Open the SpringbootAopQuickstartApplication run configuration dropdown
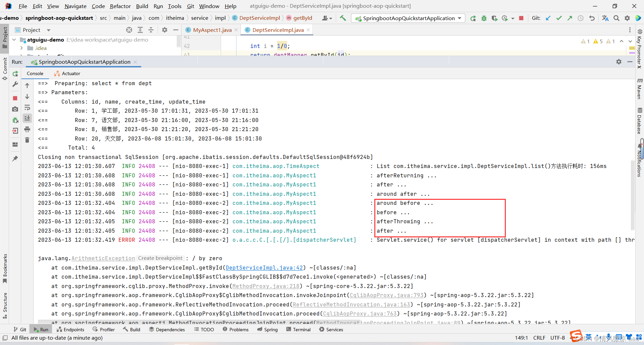This screenshot has height=345, width=644. 408,18
